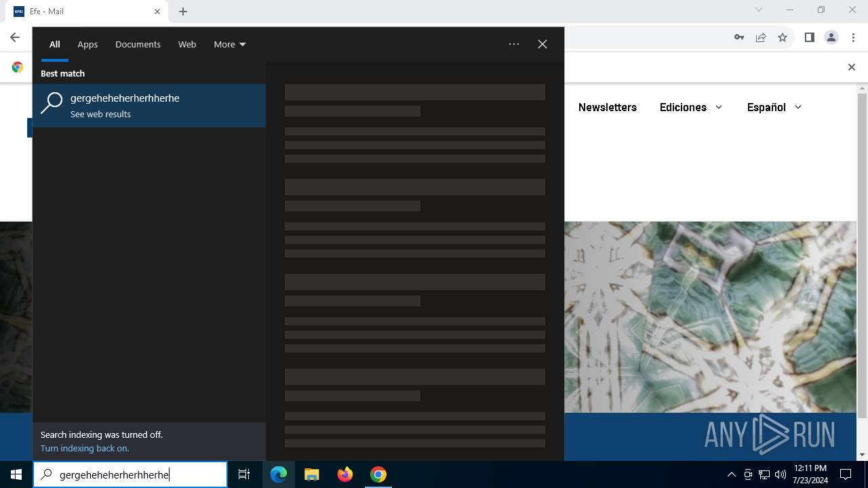The image size is (868, 488).
Task: Expand the Español language dropdown
Action: (x=774, y=107)
